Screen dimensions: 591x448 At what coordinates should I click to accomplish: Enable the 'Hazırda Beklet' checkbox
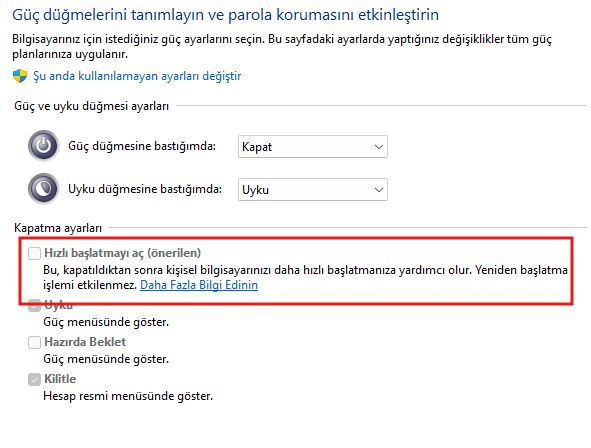pyautogui.click(x=34, y=342)
